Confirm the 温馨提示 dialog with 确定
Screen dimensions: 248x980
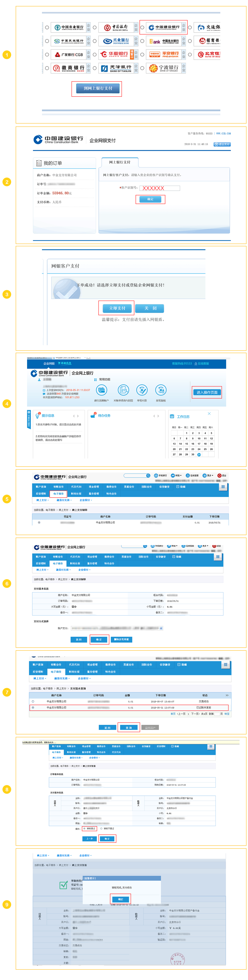[120, 899]
